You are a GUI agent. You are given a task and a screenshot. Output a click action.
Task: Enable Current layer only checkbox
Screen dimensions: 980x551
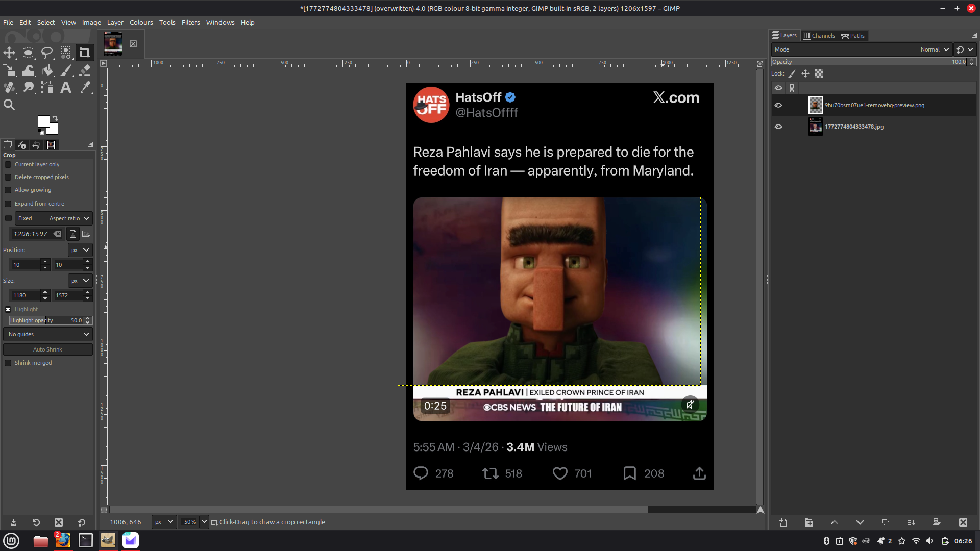tap(8, 165)
